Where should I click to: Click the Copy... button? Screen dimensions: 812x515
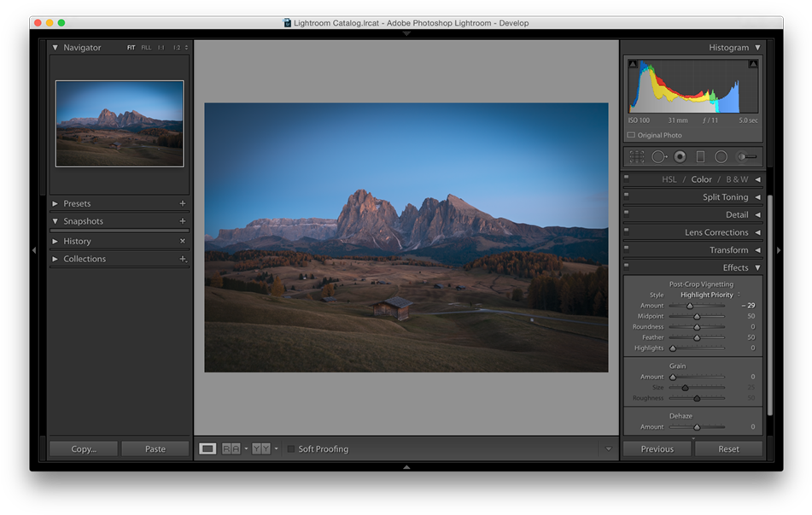(84, 448)
